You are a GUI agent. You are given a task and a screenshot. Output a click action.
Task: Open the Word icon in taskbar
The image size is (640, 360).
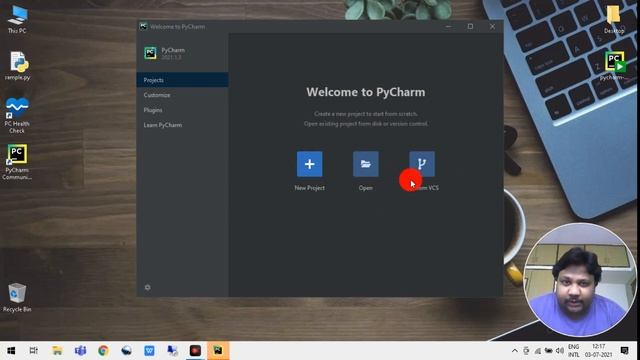149,351
